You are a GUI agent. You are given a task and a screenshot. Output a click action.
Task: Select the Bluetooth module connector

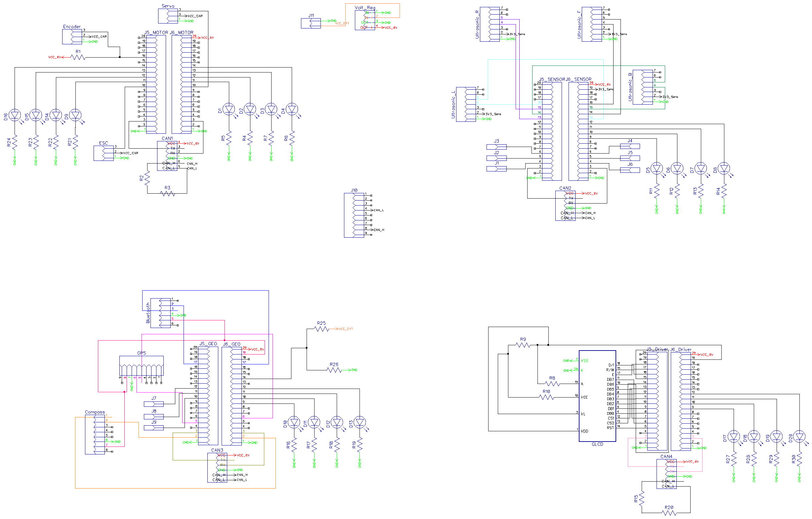tap(160, 313)
